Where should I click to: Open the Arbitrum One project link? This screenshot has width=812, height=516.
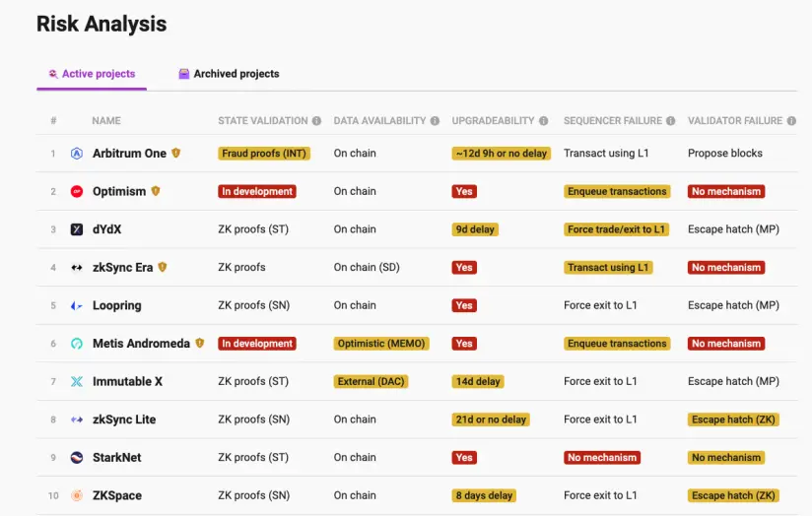tap(129, 154)
